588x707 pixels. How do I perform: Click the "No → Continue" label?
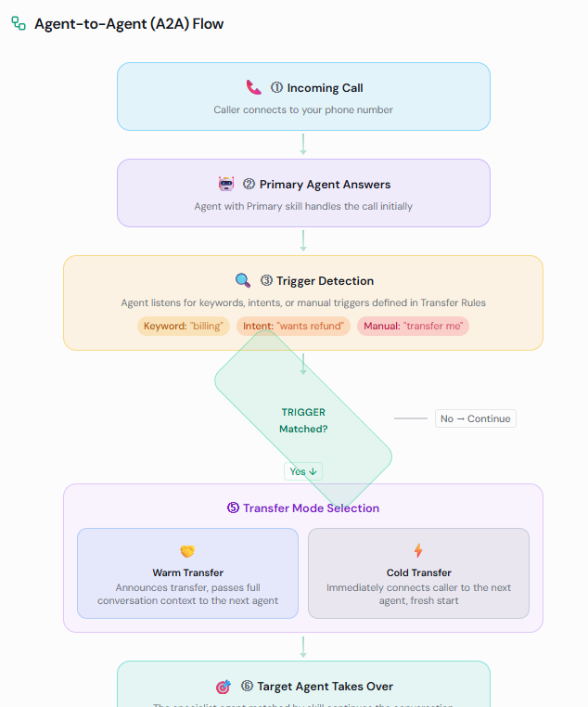point(475,418)
